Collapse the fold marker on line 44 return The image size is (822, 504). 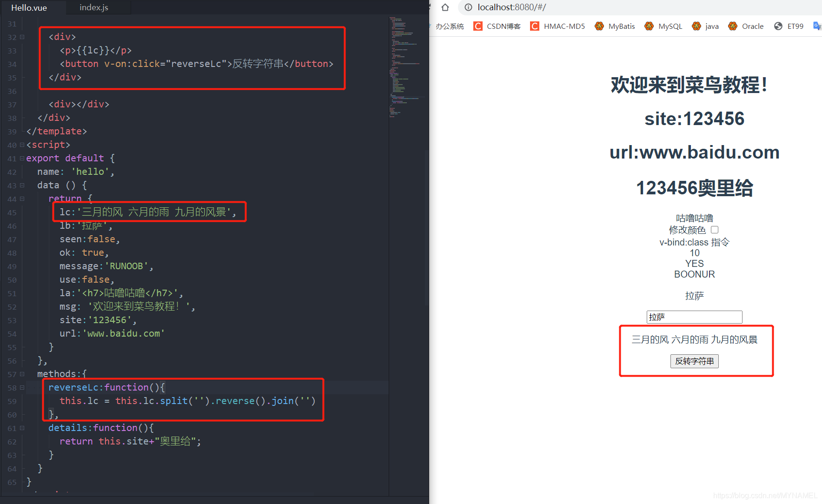[22, 199]
